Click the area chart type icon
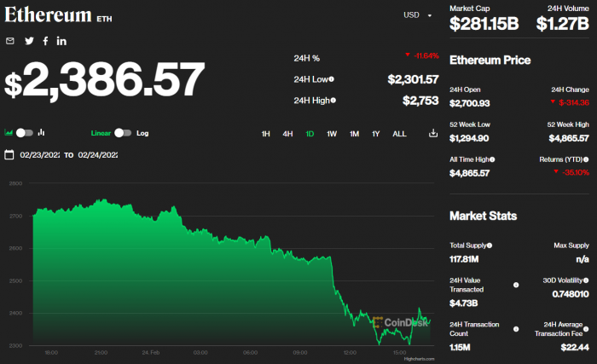Viewport: 597px width, 364px height. click(9, 132)
